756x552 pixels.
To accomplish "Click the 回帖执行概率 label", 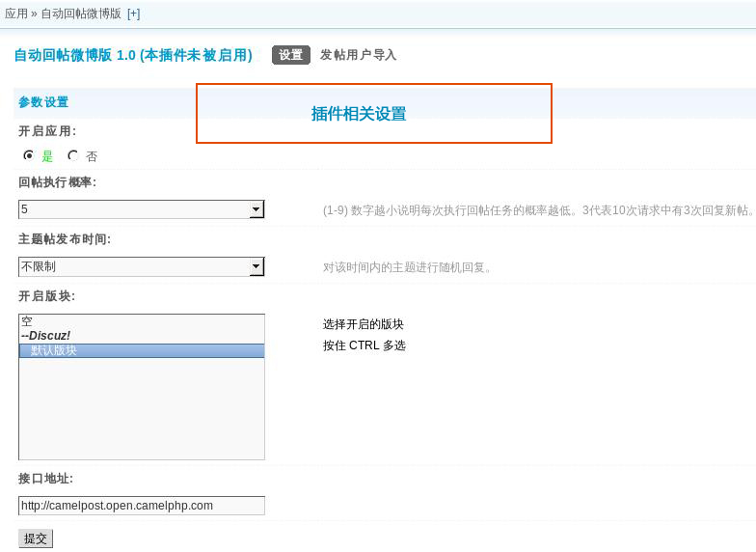I will click(x=58, y=182).
